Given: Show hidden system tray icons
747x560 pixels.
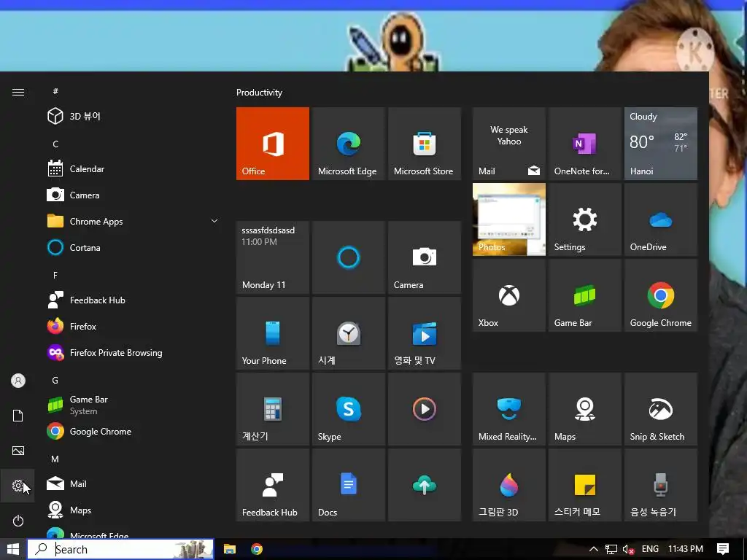Looking at the screenshot, I should pyautogui.click(x=594, y=549).
